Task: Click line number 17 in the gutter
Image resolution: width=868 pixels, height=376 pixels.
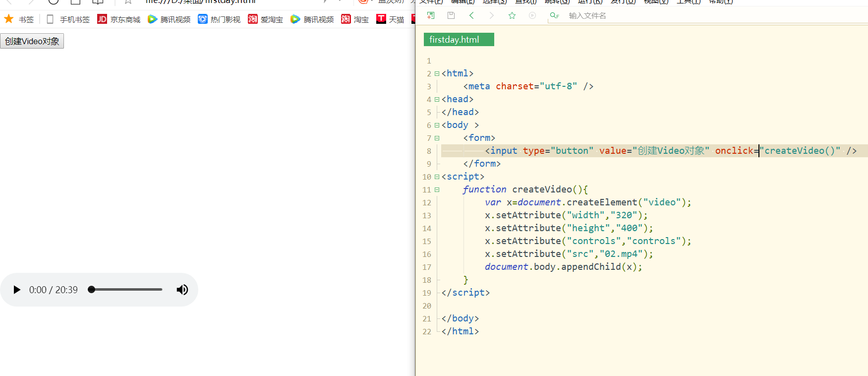Action: (427, 267)
